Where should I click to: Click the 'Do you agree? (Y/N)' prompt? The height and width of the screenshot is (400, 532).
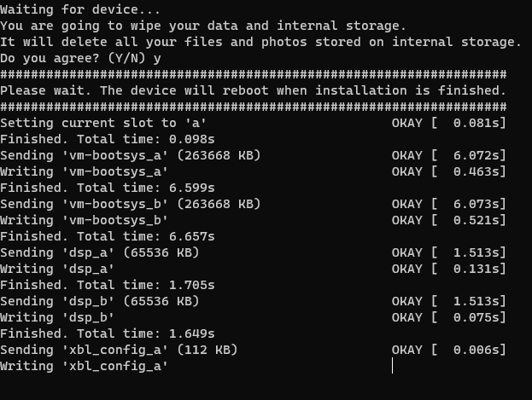tap(73, 58)
